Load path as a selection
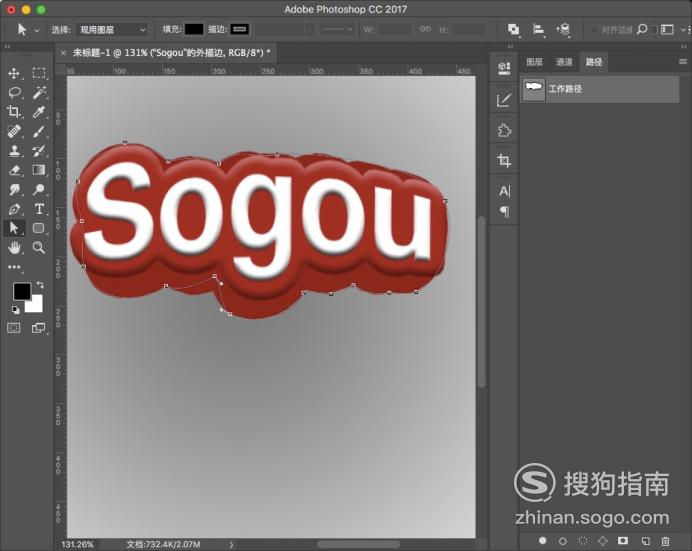 click(x=583, y=540)
